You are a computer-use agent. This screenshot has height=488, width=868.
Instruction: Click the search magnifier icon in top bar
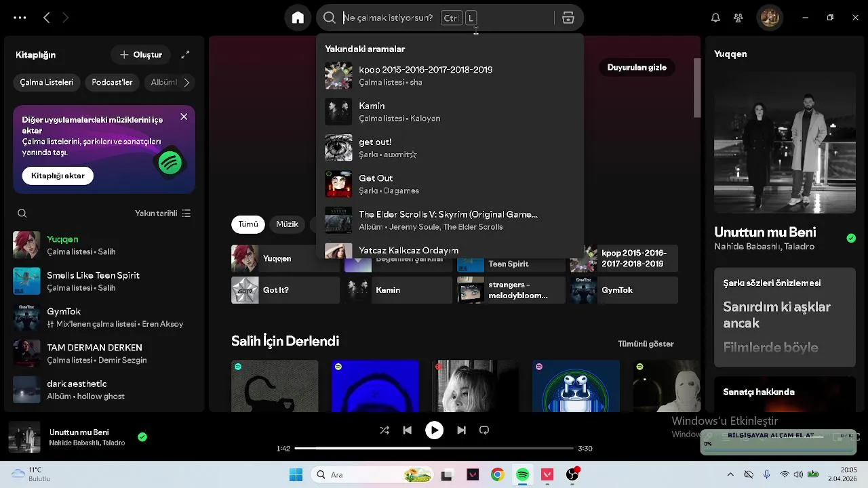click(x=330, y=18)
